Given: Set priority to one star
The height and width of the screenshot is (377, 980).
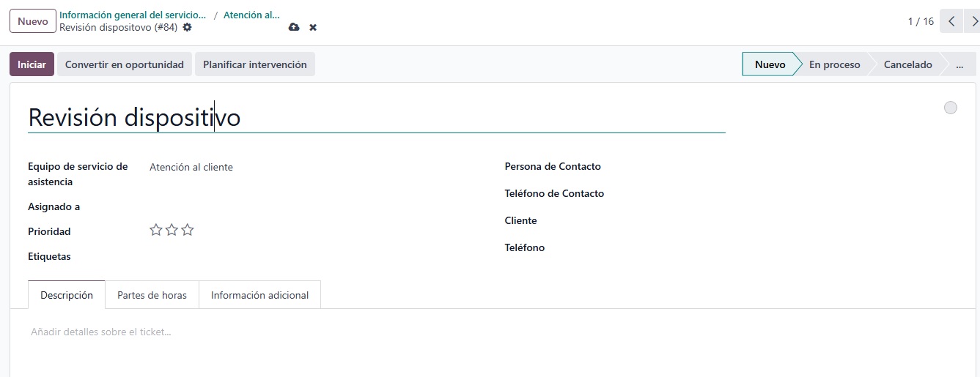Looking at the screenshot, I should pyautogui.click(x=156, y=230).
